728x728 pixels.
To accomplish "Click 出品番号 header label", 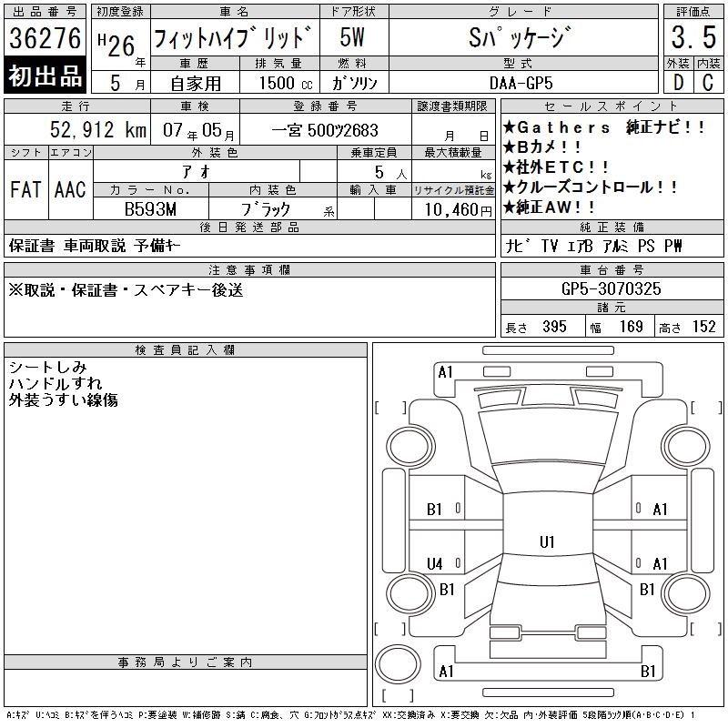I will point(45,12).
